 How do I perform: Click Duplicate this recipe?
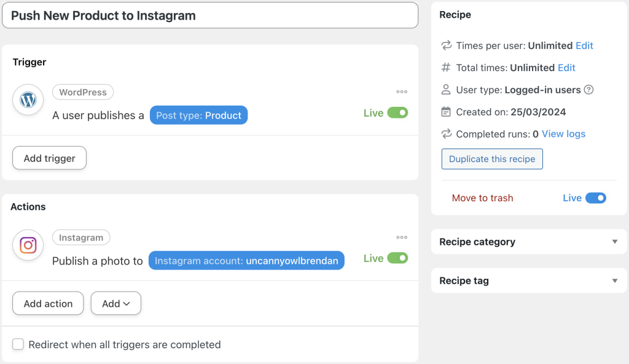click(x=491, y=158)
